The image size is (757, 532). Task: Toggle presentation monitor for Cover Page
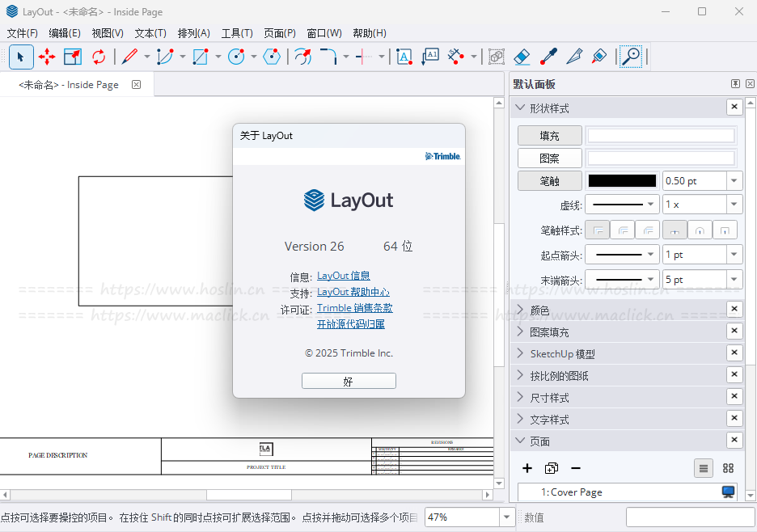coord(728,492)
